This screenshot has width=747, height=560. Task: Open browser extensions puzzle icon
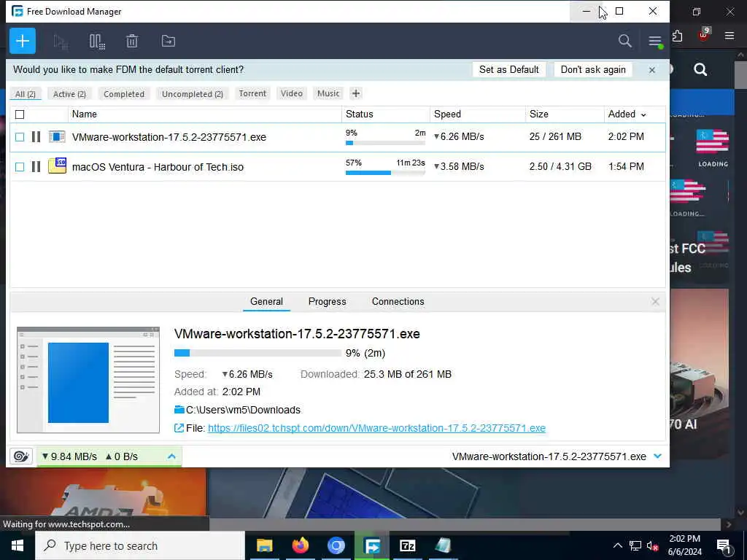[x=677, y=36]
